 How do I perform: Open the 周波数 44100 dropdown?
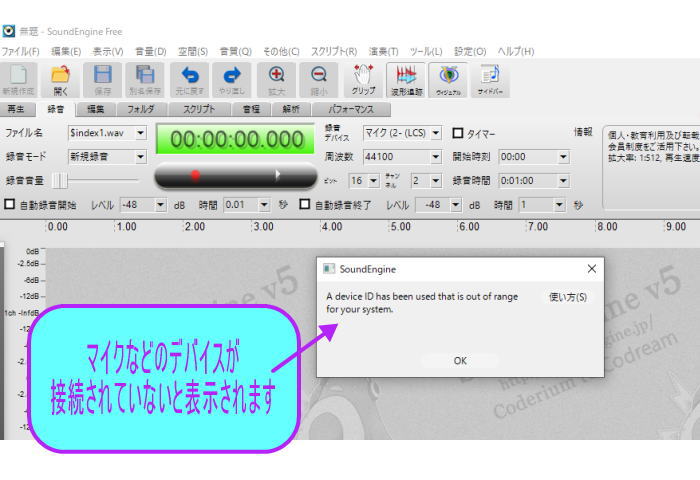(436, 157)
